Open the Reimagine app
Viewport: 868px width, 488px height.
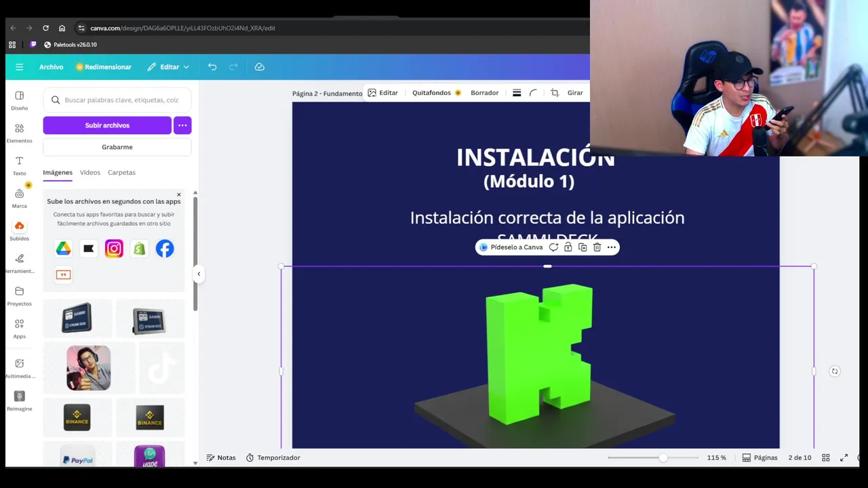(x=19, y=401)
